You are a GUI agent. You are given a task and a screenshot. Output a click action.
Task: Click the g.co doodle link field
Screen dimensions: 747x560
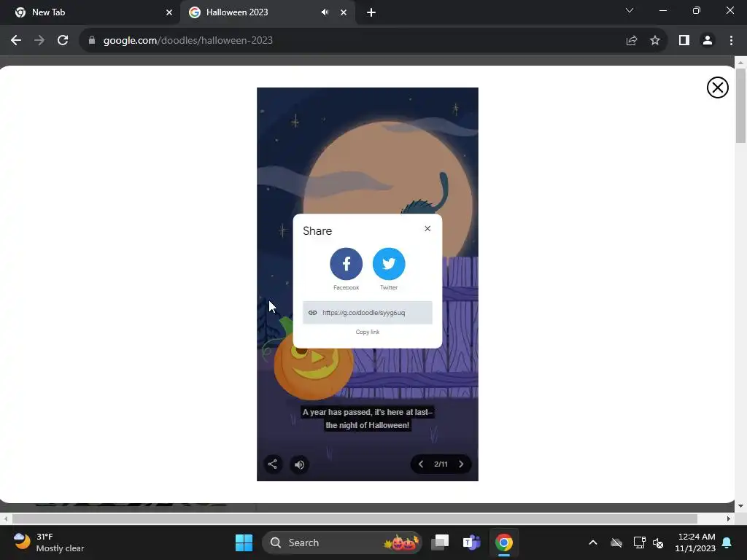click(x=368, y=312)
